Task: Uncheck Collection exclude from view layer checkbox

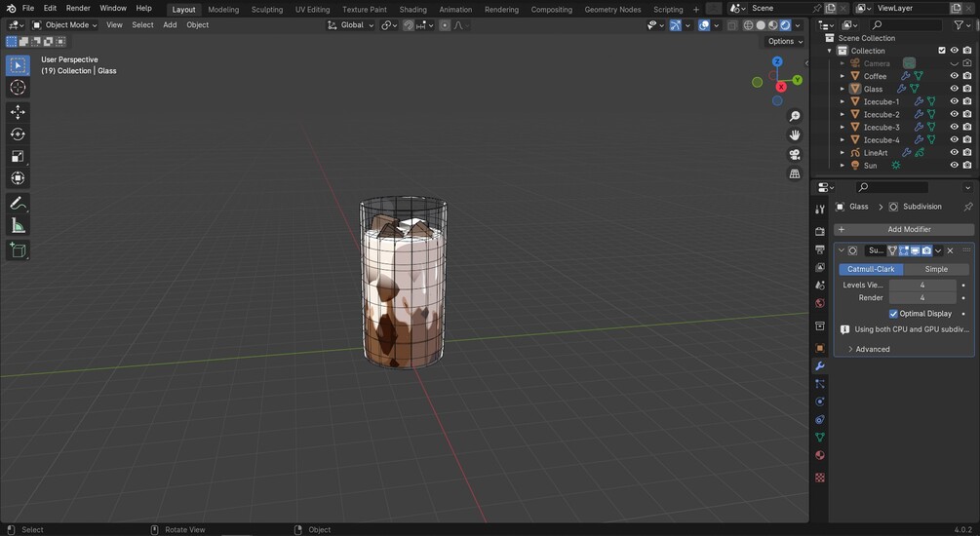Action: coord(942,50)
